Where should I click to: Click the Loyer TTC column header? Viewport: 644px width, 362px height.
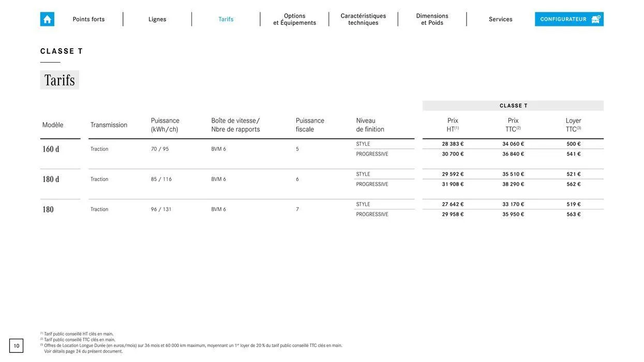573,125
